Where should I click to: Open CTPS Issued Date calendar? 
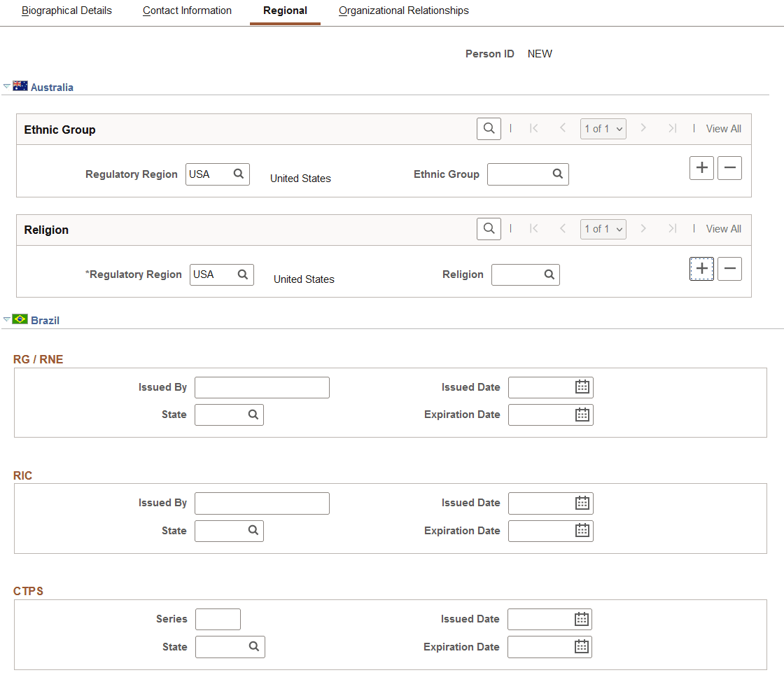[582, 619]
